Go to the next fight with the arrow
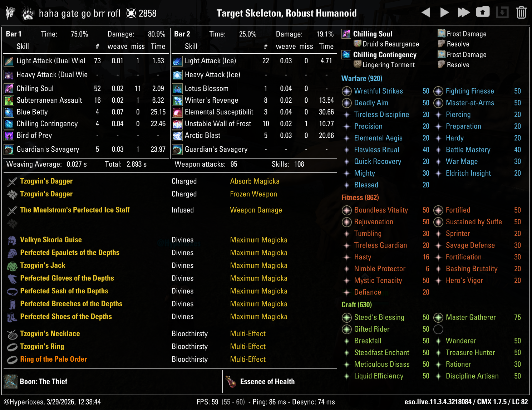 [444, 12]
